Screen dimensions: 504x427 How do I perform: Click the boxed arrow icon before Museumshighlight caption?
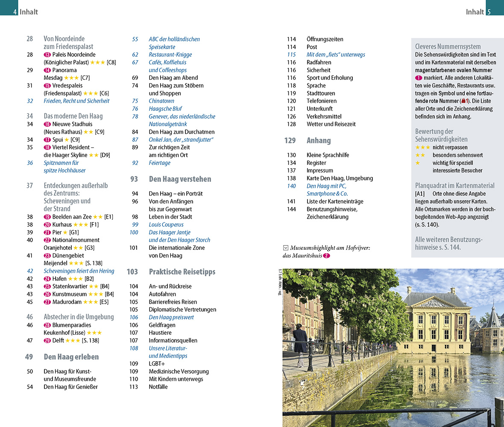pyautogui.click(x=285, y=248)
